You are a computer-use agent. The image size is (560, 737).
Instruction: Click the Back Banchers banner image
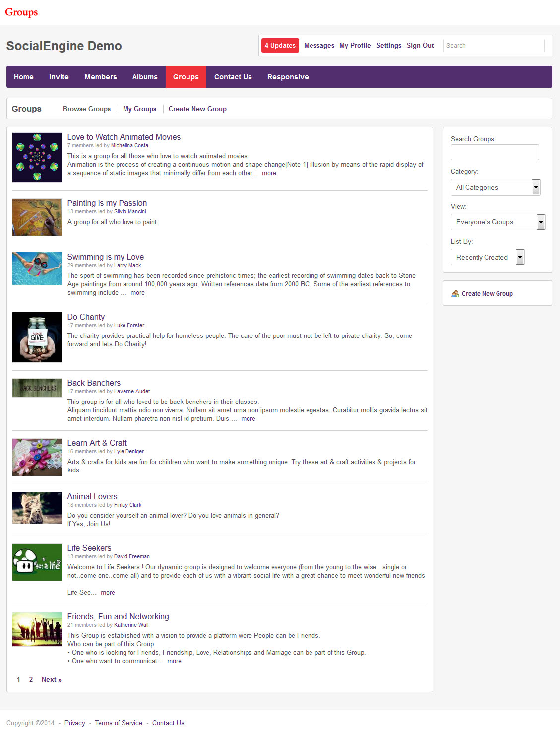pyautogui.click(x=37, y=388)
